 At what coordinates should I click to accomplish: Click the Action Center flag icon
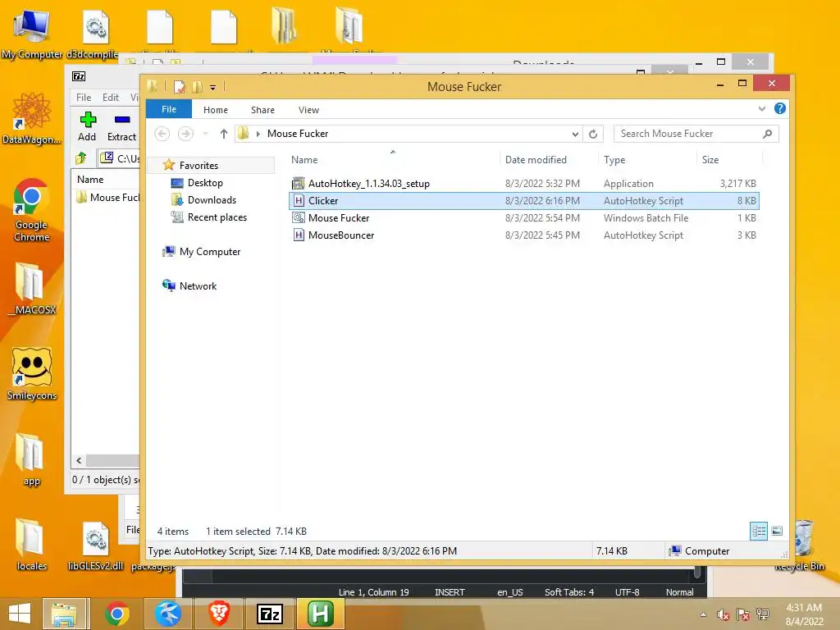743,614
